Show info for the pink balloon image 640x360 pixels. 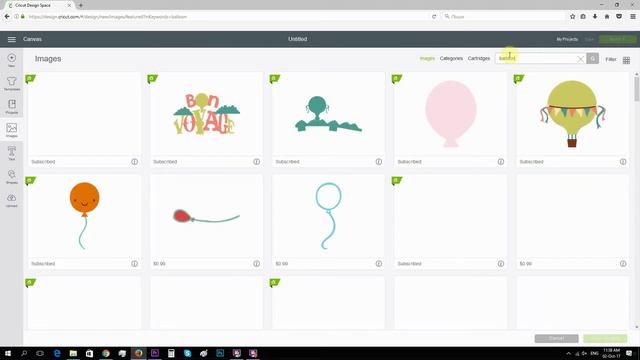[500, 162]
